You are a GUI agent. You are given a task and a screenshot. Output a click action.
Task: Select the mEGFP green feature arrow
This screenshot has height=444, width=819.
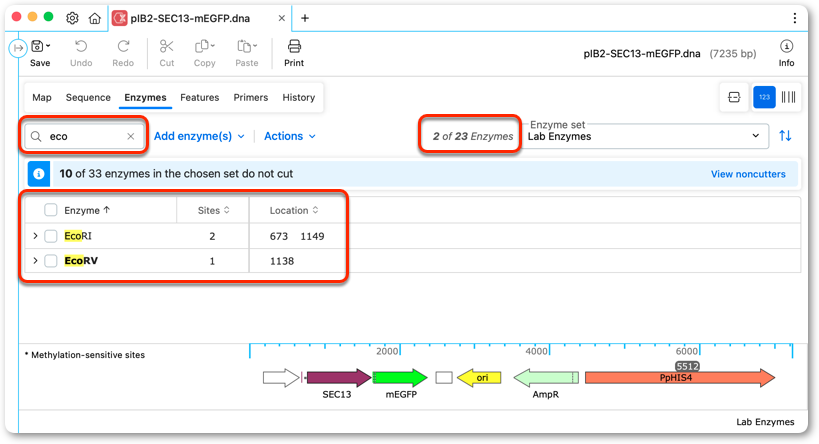click(400, 377)
